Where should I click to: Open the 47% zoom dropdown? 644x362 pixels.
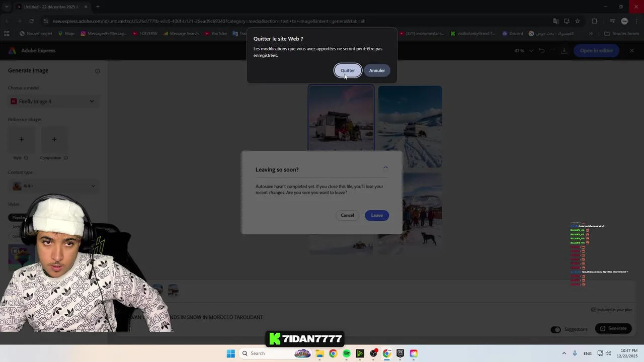pos(524,51)
